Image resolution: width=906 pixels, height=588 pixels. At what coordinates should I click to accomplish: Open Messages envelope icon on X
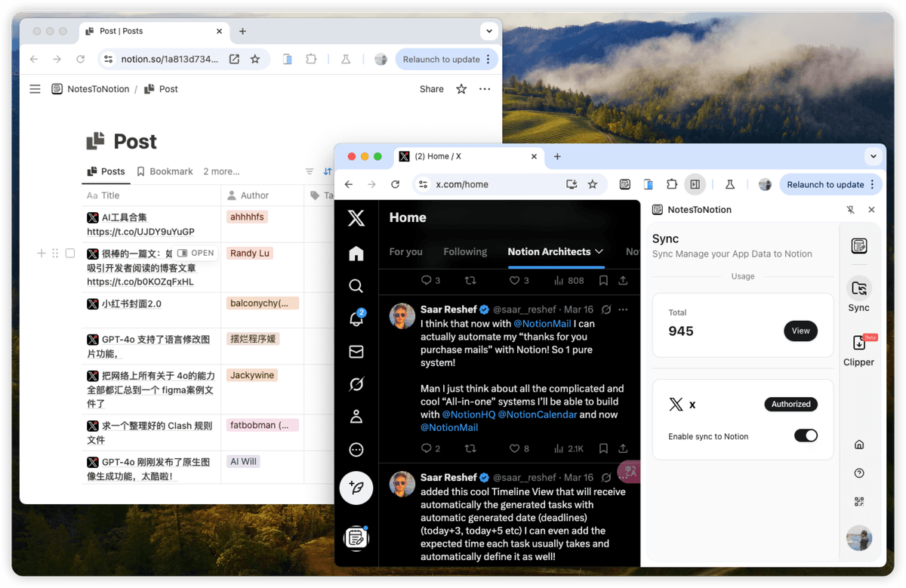point(356,352)
